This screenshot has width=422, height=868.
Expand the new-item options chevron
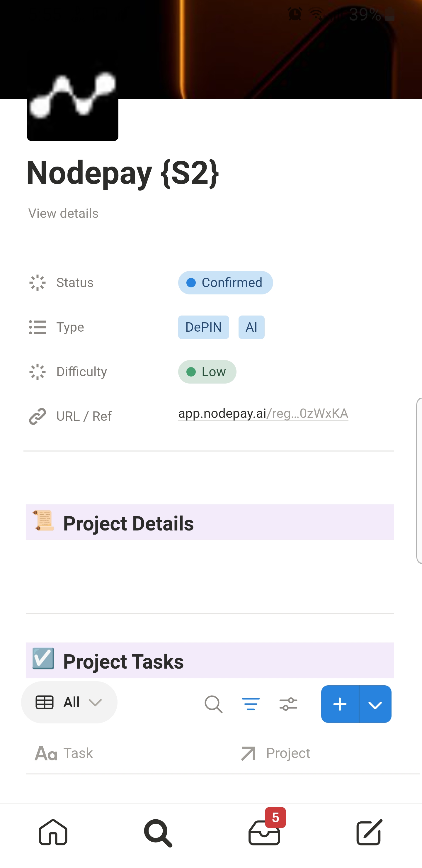pyautogui.click(x=375, y=704)
